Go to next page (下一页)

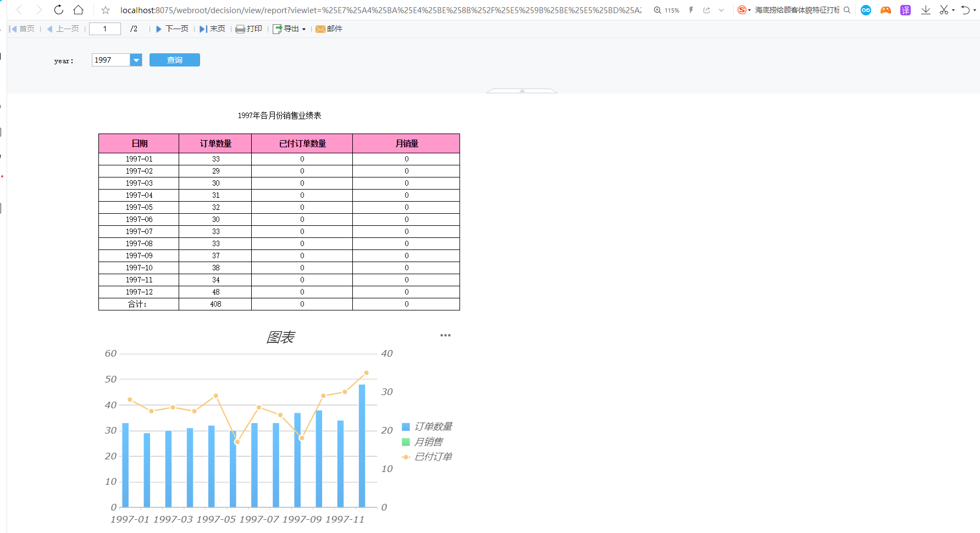(x=172, y=29)
